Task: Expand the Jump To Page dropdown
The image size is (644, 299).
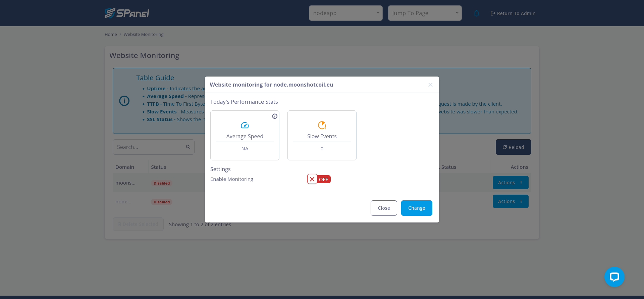Action: click(425, 13)
